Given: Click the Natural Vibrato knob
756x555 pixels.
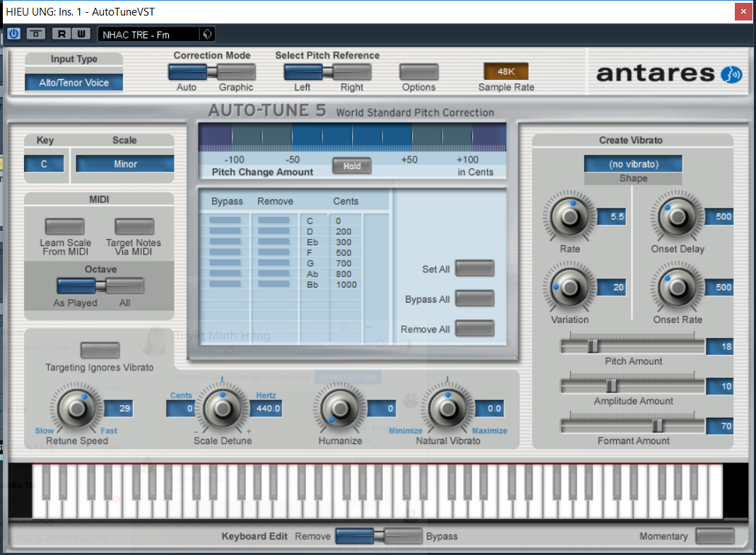Looking at the screenshot, I should point(448,408).
